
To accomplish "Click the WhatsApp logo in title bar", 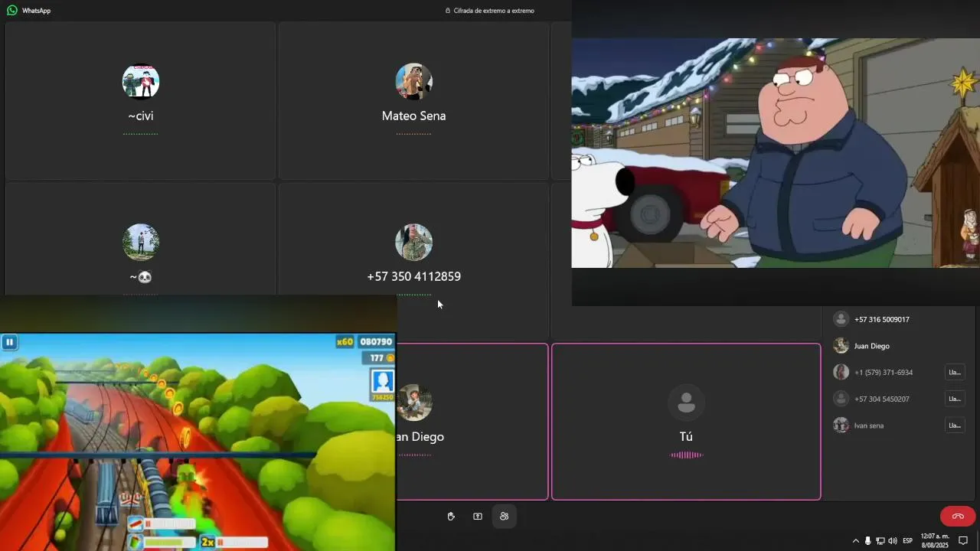I will pos(12,11).
